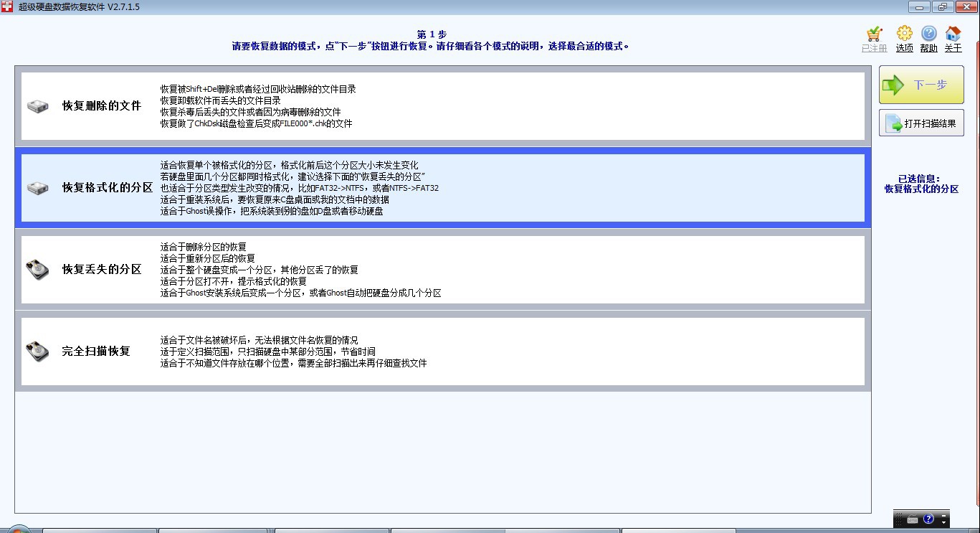Minimize the language bar
980x533 pixels.
point(944,514)
